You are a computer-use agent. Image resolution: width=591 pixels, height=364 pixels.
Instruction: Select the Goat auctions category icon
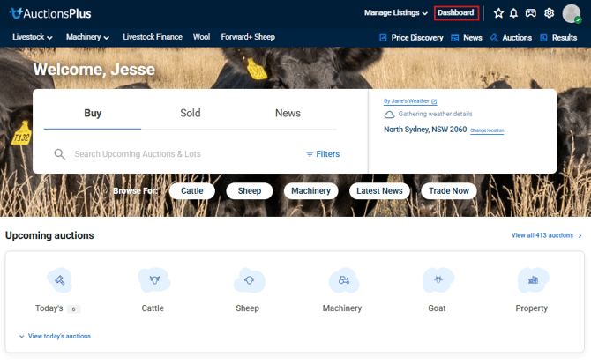pyautogui.click(x=438, y=280)
